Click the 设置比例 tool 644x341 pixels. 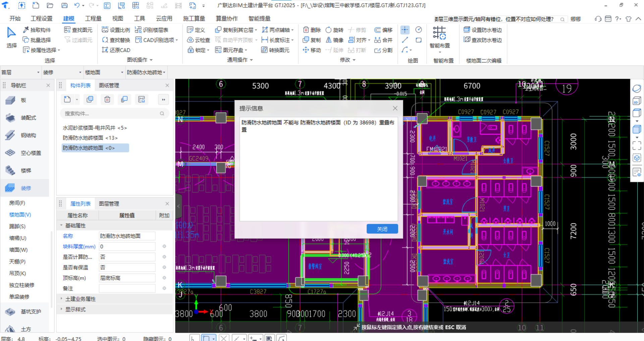point(116,30)
